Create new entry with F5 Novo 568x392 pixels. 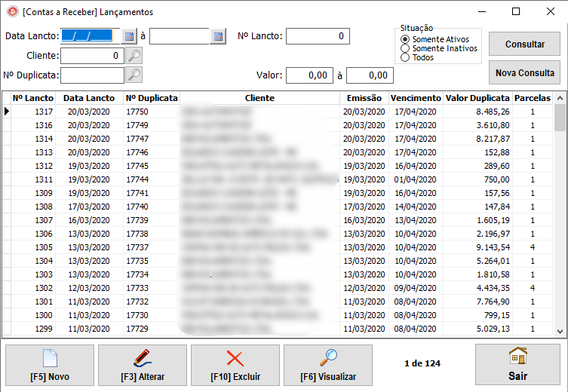click(x=50, y=365)
